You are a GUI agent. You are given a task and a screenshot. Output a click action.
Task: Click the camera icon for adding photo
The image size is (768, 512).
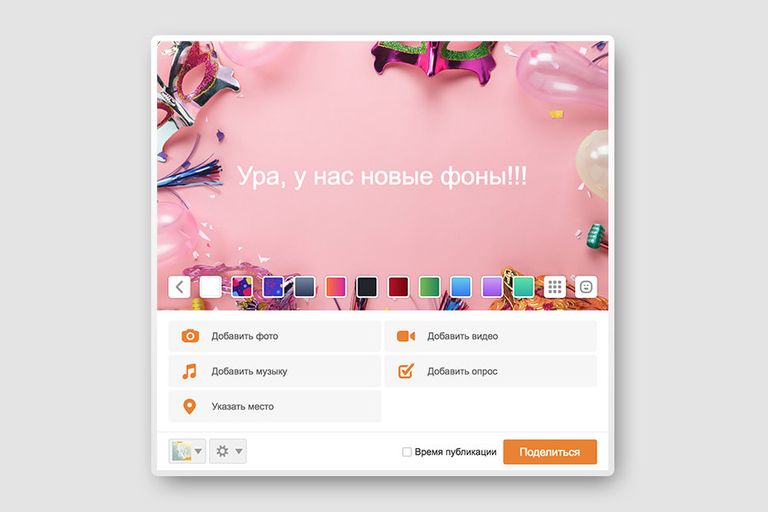(x=190, y=336)
